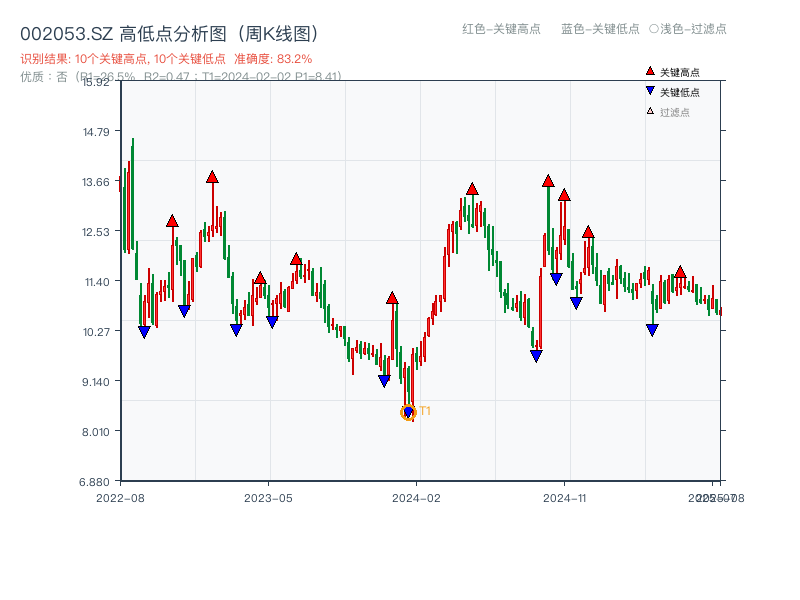This screenshot has width=800, height=600.
Task: Click the 11.40 price axis label
Action: click(96, 282)
